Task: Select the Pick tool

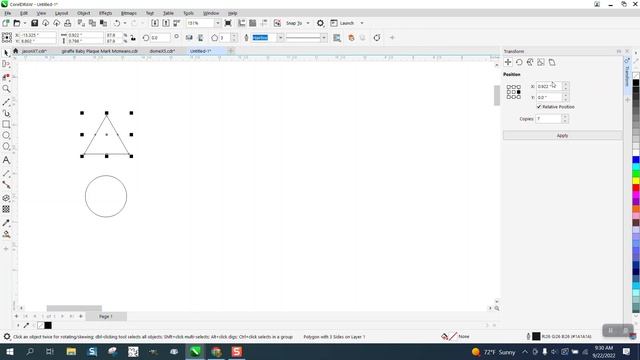Action: pyautogui.click(x=6, y=53)
